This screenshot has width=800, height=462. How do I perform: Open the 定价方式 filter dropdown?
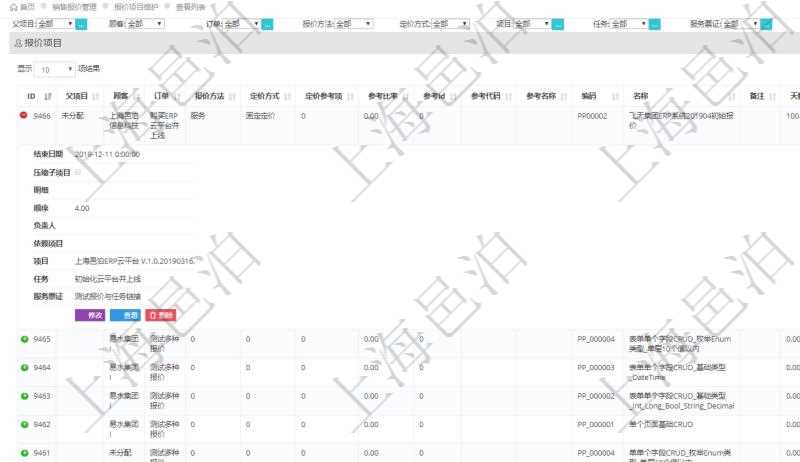pyautogui.click(x=451, y=23)
